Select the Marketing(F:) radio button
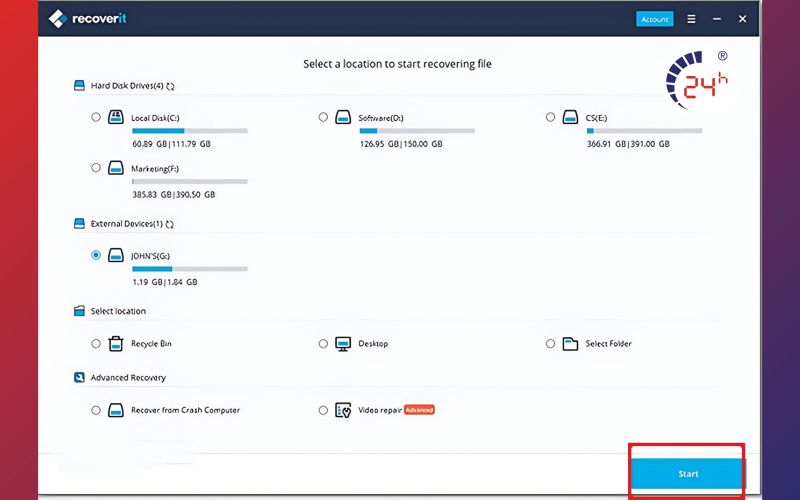800x500 pixels. [x=96, y=167]
